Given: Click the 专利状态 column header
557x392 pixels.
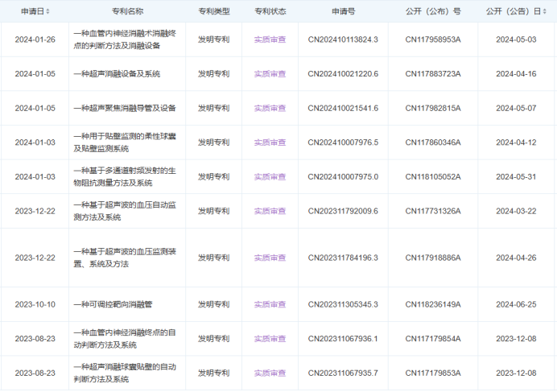Looking at the screenshot, I should tap(270, 11).
